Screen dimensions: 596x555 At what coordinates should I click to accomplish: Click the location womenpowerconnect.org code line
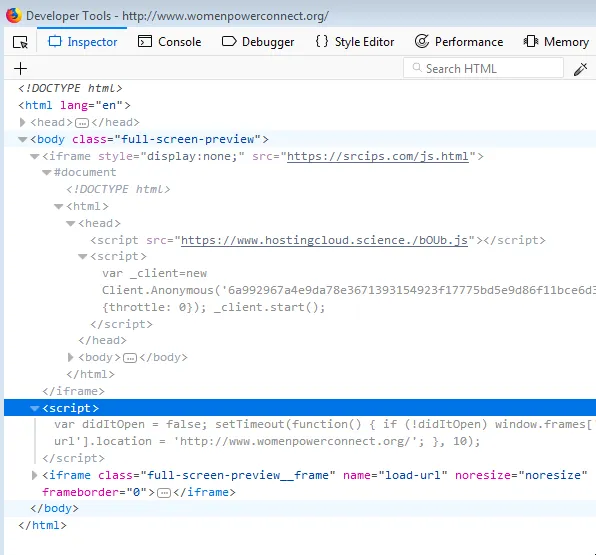(x=267, y=441)
